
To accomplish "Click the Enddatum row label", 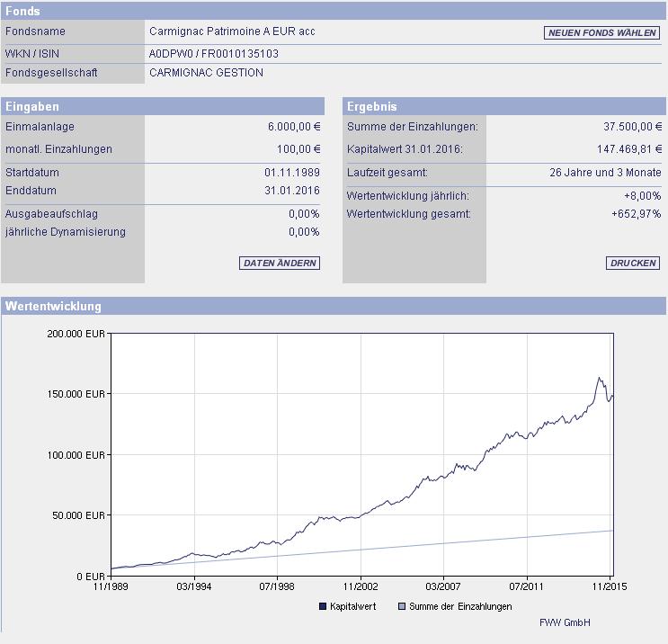I will tap(31, 190).
